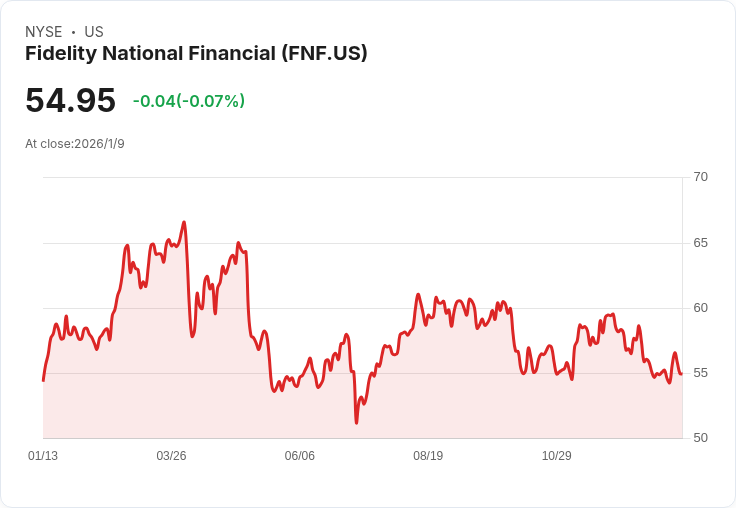Click the 50 y-axis price label

click(x=701, y=438)
